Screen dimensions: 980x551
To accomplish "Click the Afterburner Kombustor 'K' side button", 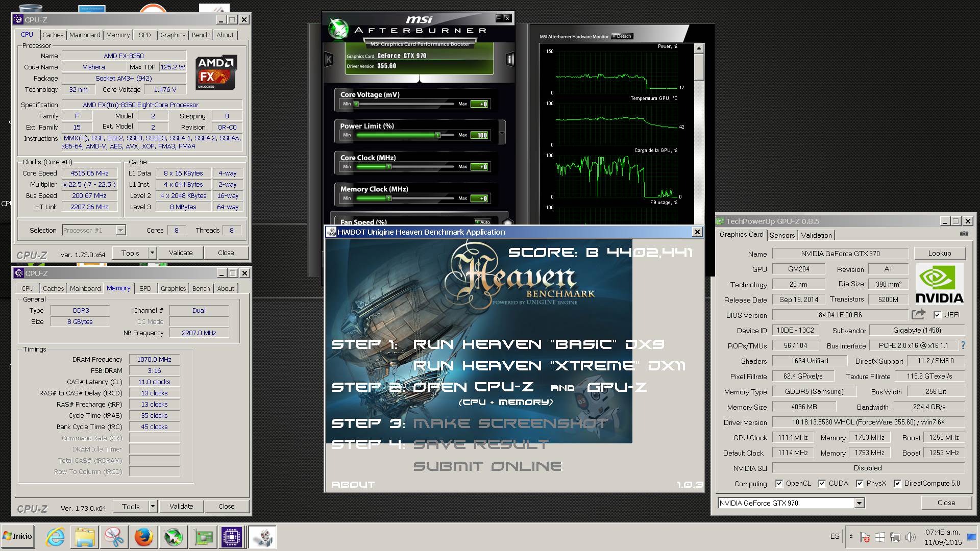I will point(329,60).
